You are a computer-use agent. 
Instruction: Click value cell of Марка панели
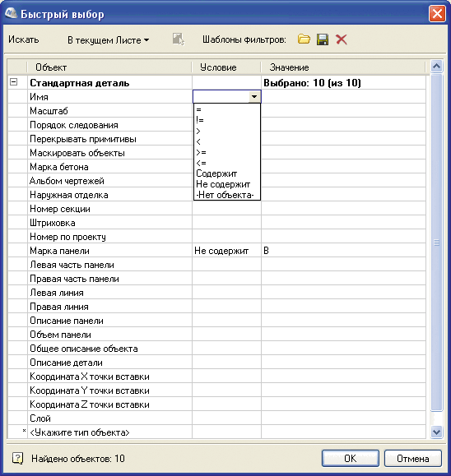click(x=343, y=251)
